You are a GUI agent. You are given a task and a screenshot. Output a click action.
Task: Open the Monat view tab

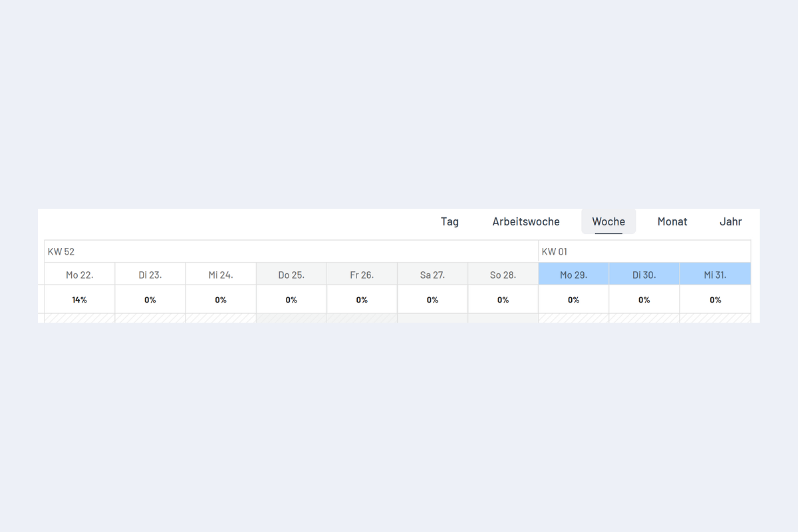[x=672, y=221]
